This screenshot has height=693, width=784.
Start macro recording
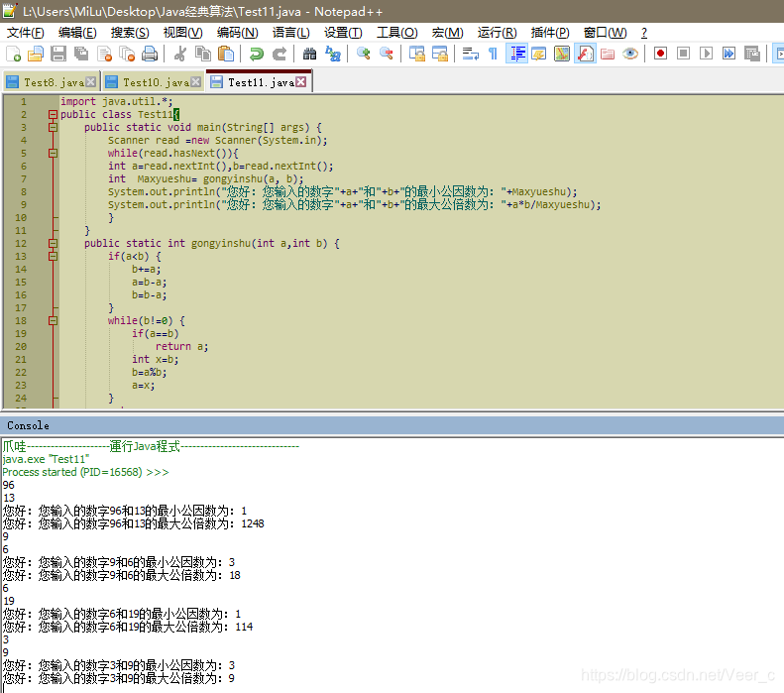pos(660,54)
